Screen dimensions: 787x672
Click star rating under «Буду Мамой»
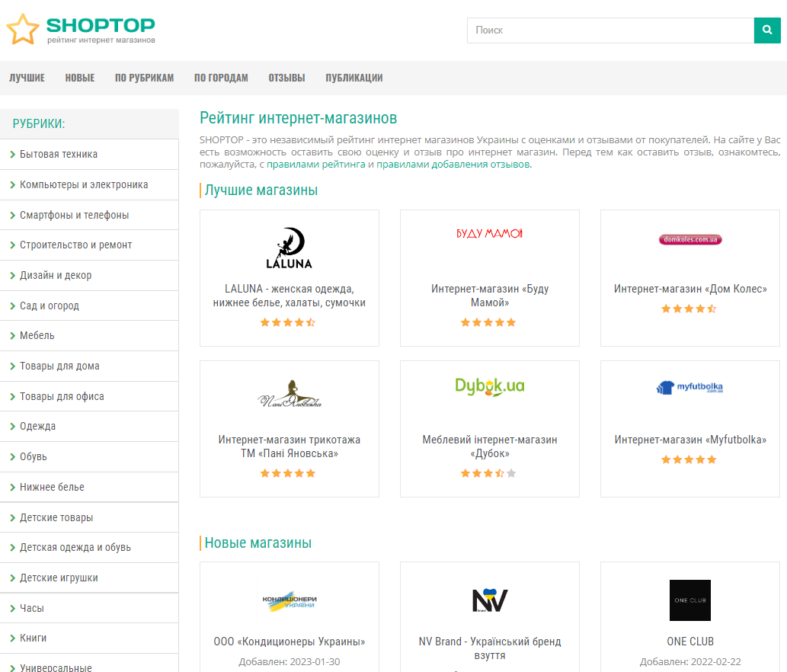click(x=488, y=322)
